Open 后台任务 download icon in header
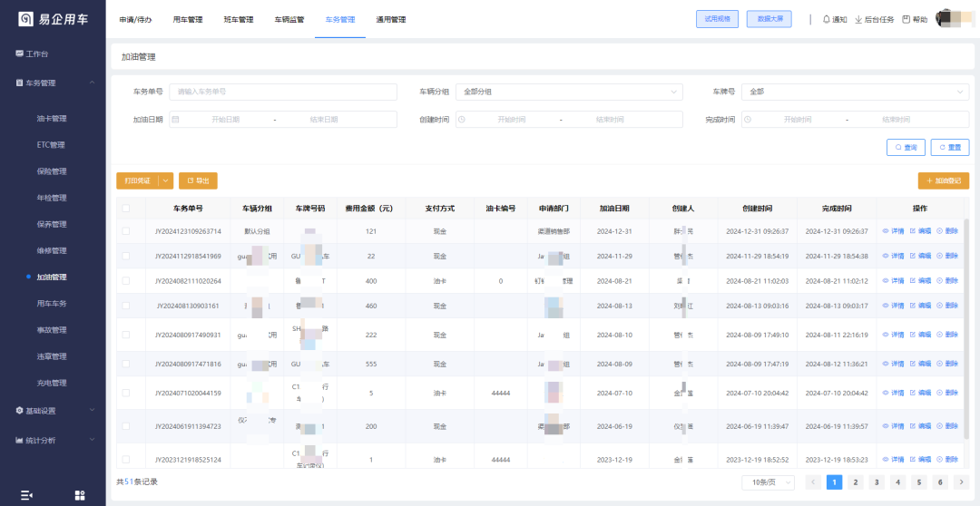This screenshot has height=506, width=980. (858, 19)
